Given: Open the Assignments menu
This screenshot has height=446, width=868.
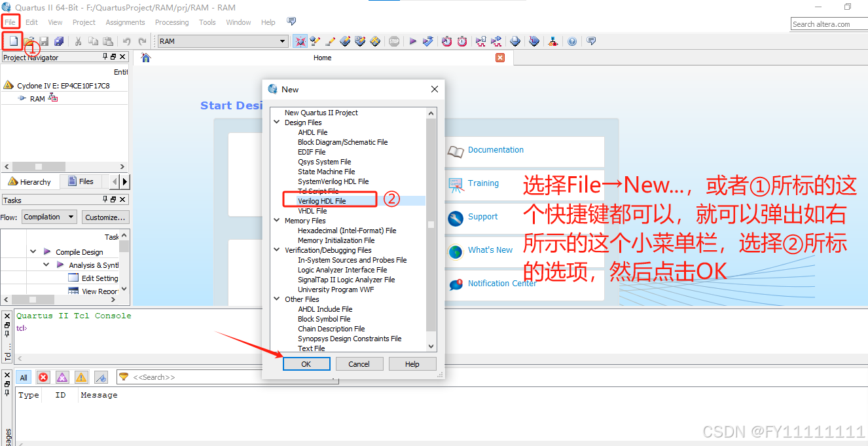Looking at the screenshot, I should 125,22.
